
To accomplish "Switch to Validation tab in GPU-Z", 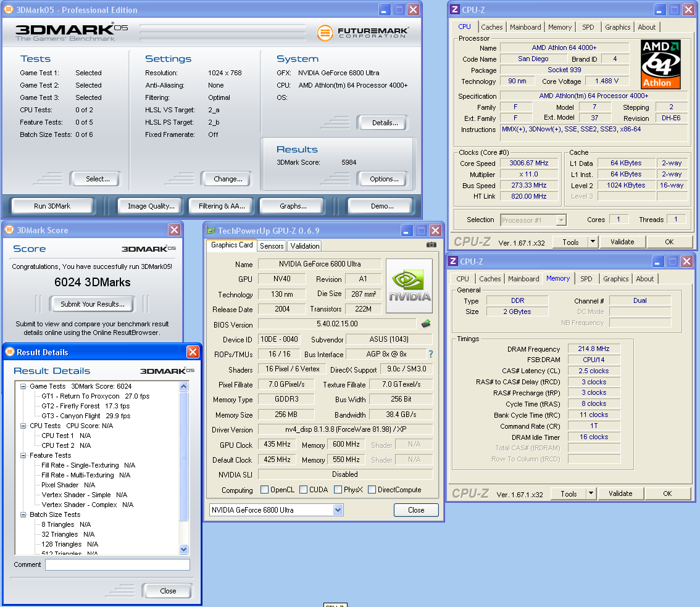I will 305,246.
